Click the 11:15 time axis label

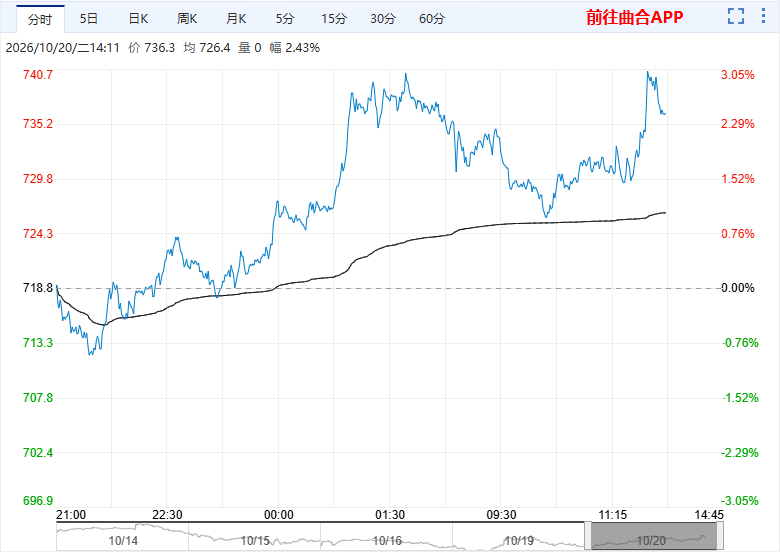pyautogui.click(x=613, y=515)
